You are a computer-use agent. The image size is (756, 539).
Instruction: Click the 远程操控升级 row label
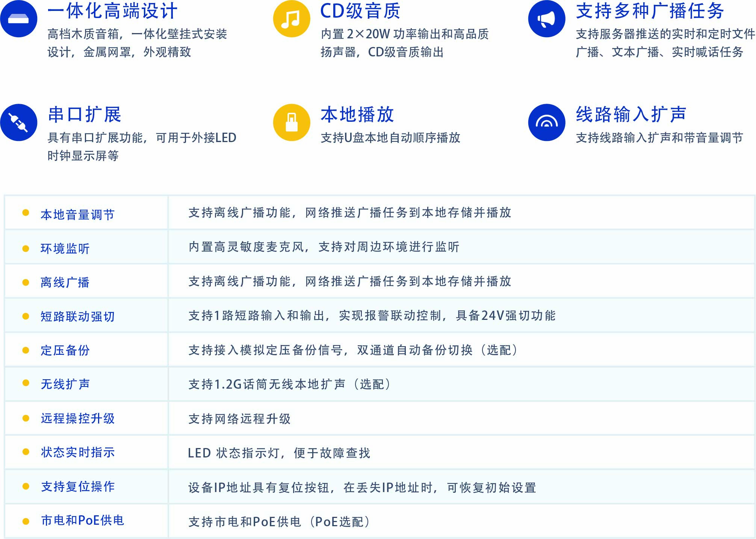77,418
